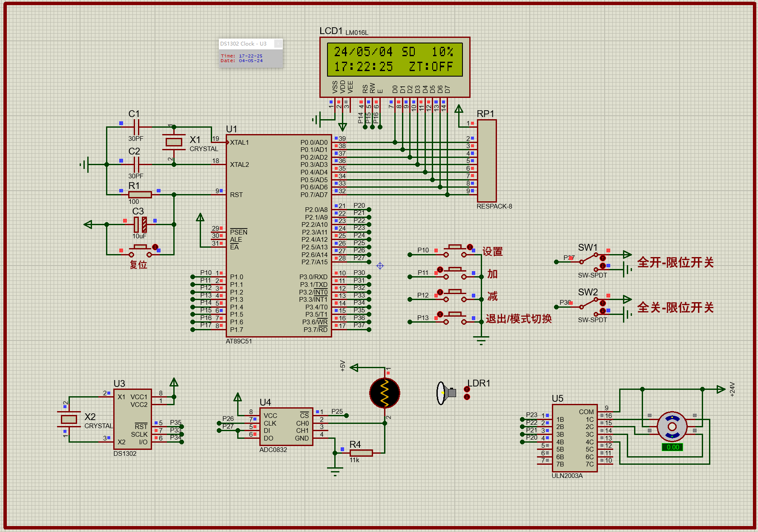Select the ADC0832 chip U4 body
The width and height of the screenshot is (758, 532).
coord(286,426)
